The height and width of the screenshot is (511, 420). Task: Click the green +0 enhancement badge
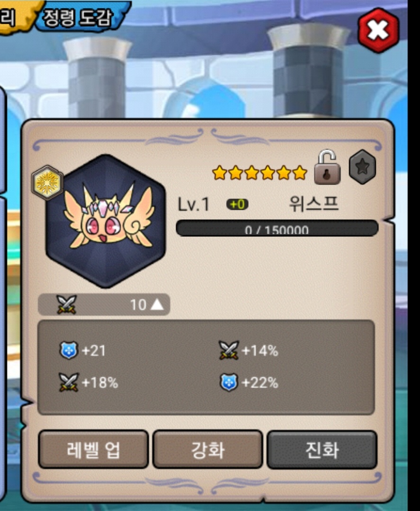[237, 204]
